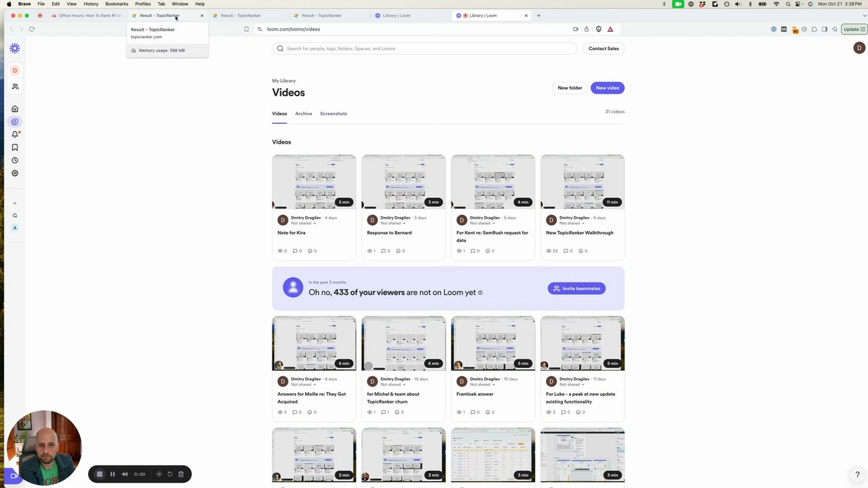Click the New video button
The height and width of the screenshot is (488, 868).
click(x=608, y=87)
